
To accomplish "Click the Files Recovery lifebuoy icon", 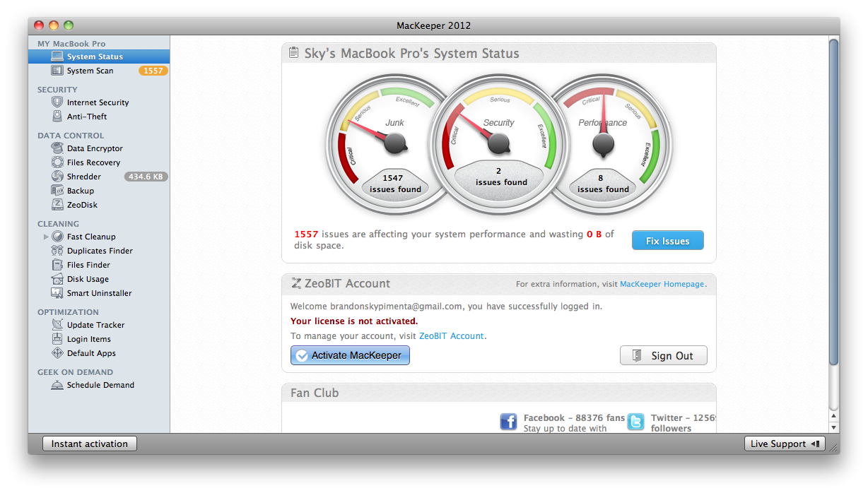I will [x=57, y=162].
